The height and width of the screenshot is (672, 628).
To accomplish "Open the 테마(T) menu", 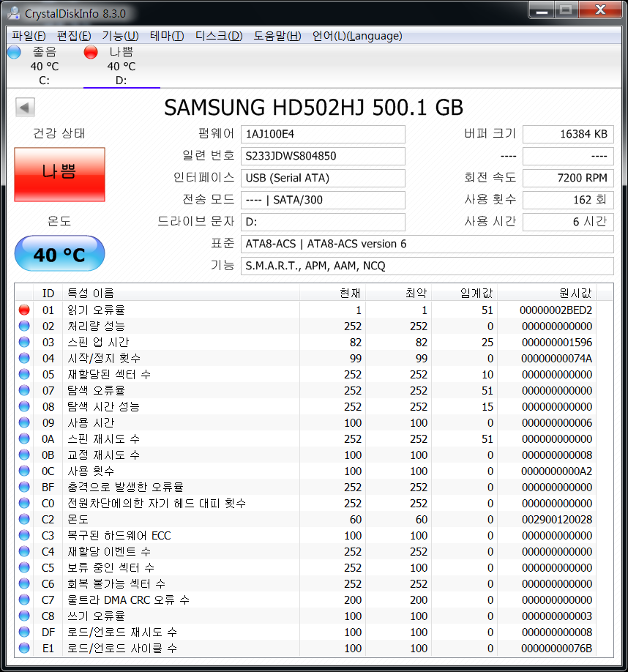I will [x=167, y=36].
